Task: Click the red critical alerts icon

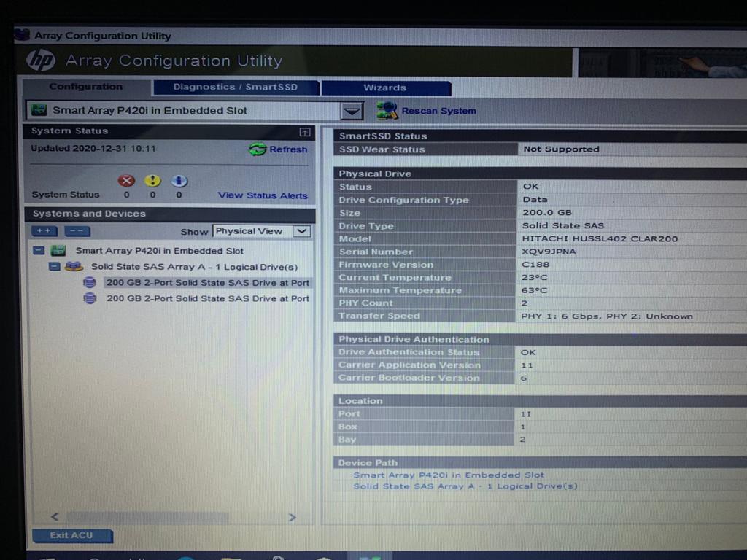Action: (x=126, y=181)
